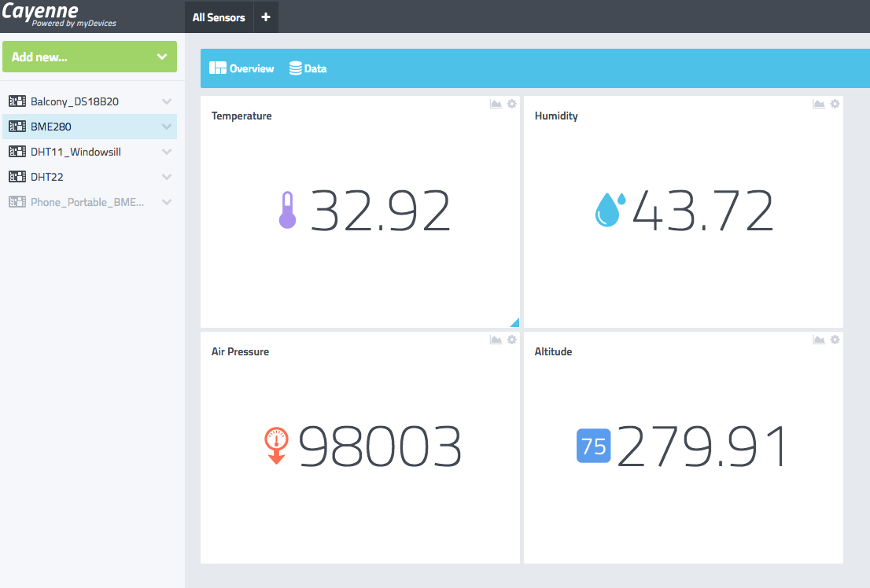
Task: Expand the DHT11_Windowsill device chevron
Action: pyautogui.click(x=166, y=152)
